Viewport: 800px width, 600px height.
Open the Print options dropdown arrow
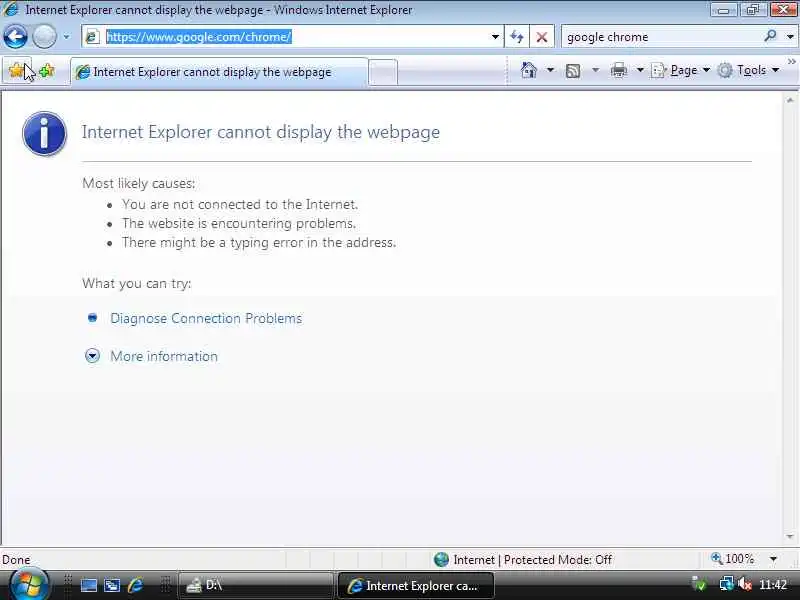(640, 70)
